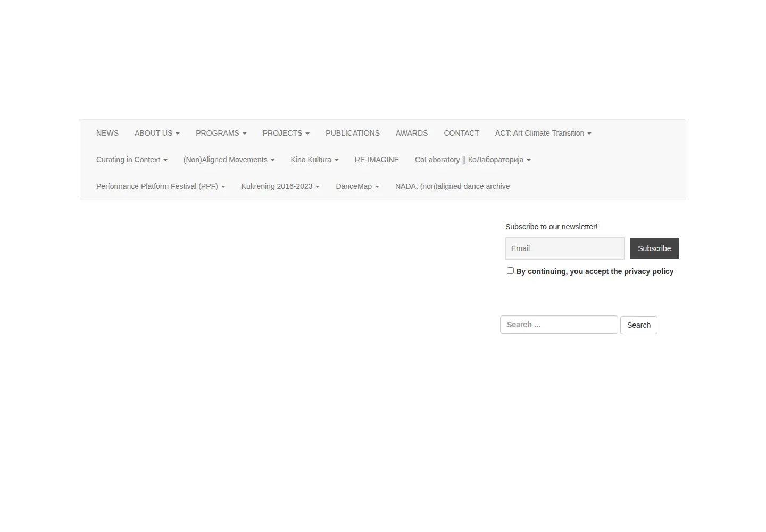Open the NEWS menu item

[x=107, y=133]
